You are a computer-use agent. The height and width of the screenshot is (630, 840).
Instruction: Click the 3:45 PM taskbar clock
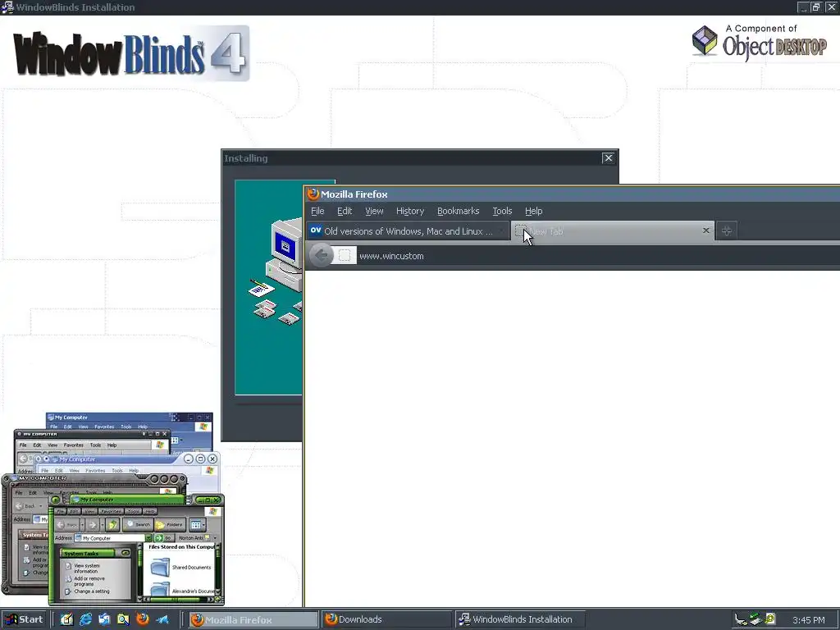pyautogui.click(x=808, y=620)
